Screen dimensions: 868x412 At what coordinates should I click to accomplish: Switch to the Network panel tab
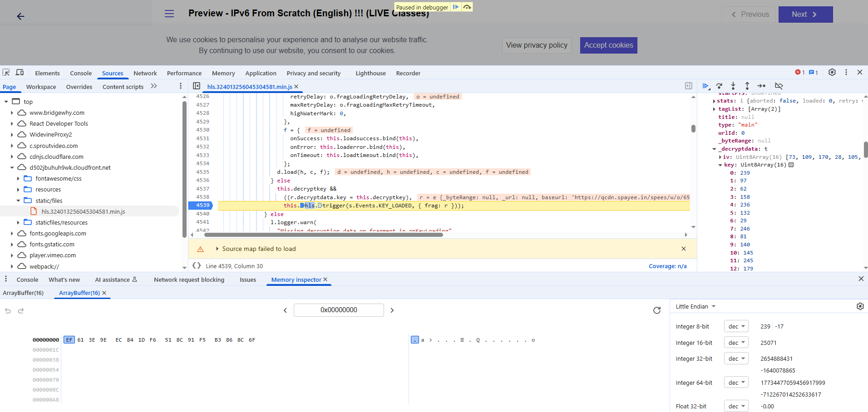coord(145,73)
